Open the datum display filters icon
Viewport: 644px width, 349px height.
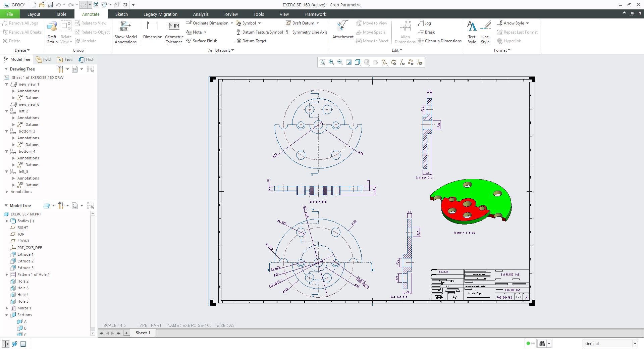[x=384, y=62]
